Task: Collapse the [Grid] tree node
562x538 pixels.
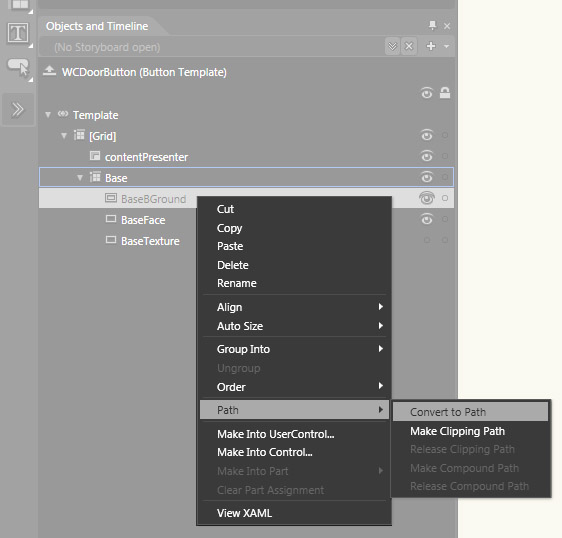Action: 64,136
